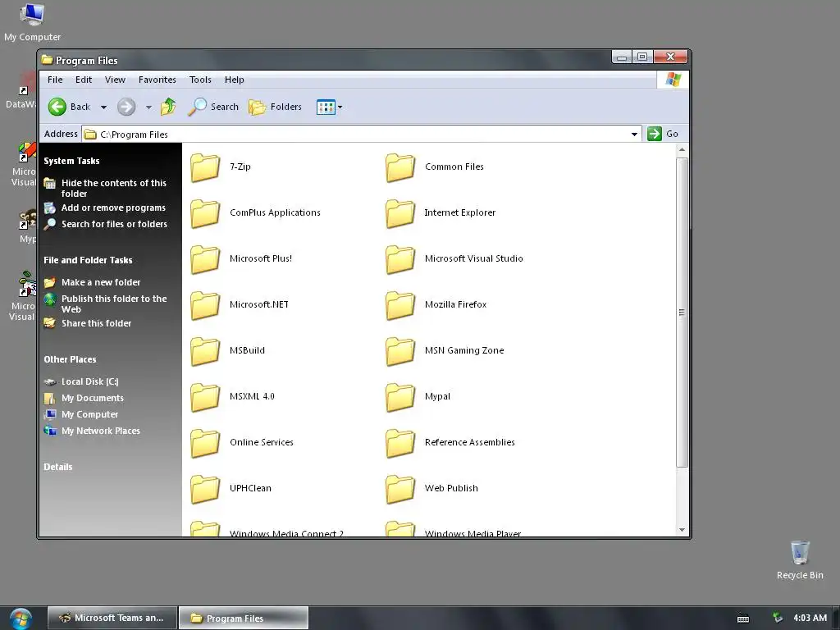Screen dimensions: 840x630
Task: Click the vertical scrollbar down arrow
Action: [682, 530]
